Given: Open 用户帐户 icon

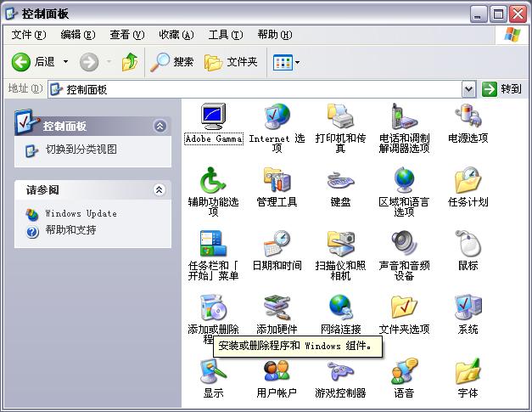Looking at the screenshot, I should [277, 371].
